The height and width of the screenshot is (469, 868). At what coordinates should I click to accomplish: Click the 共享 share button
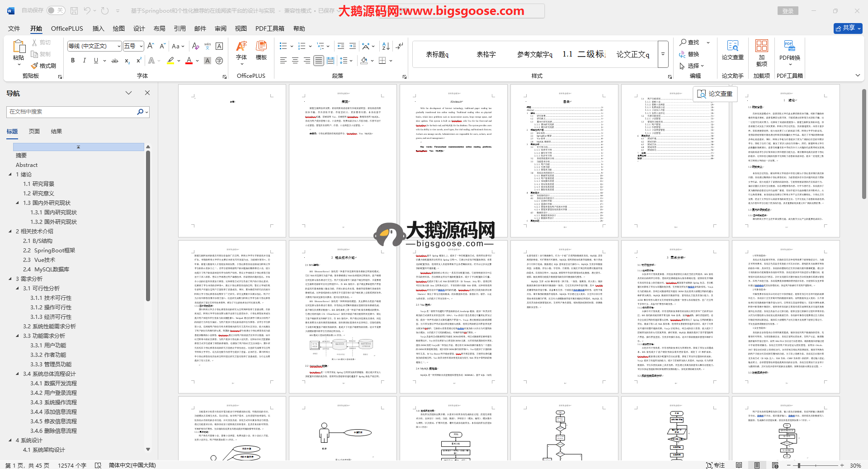point(848,28)
